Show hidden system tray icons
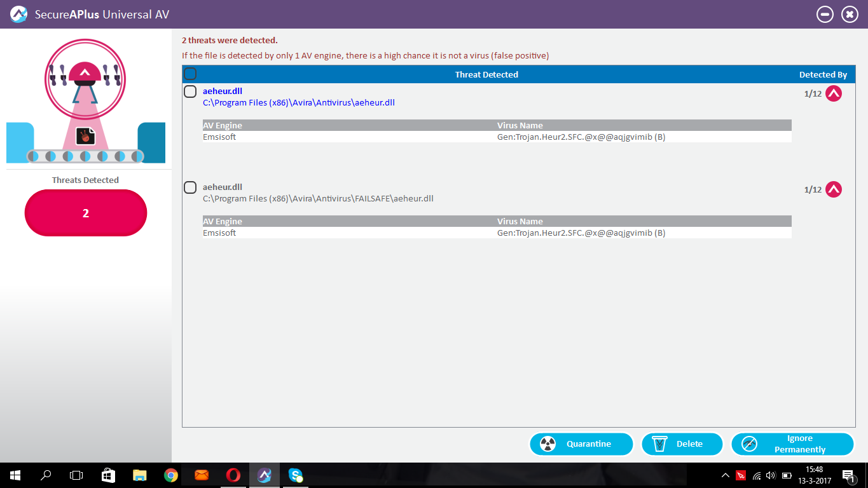This screenshot has height=488, width=868. coord(726,475)
